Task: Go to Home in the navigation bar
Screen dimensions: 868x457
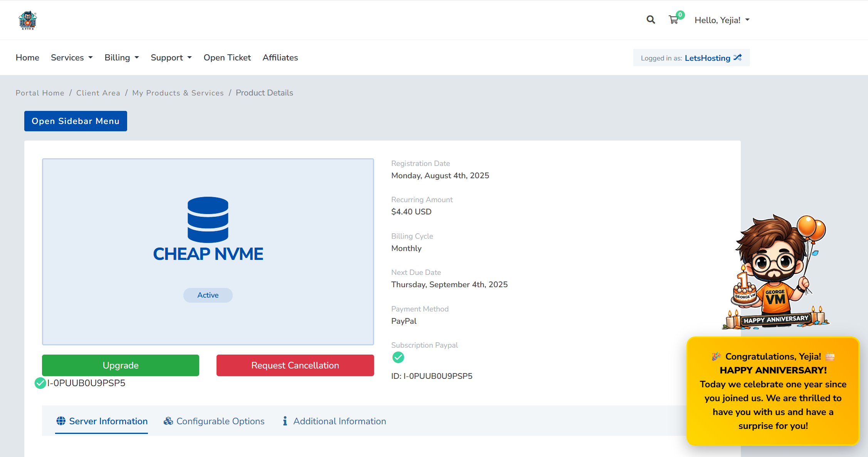Action: (x=27, y=57)
